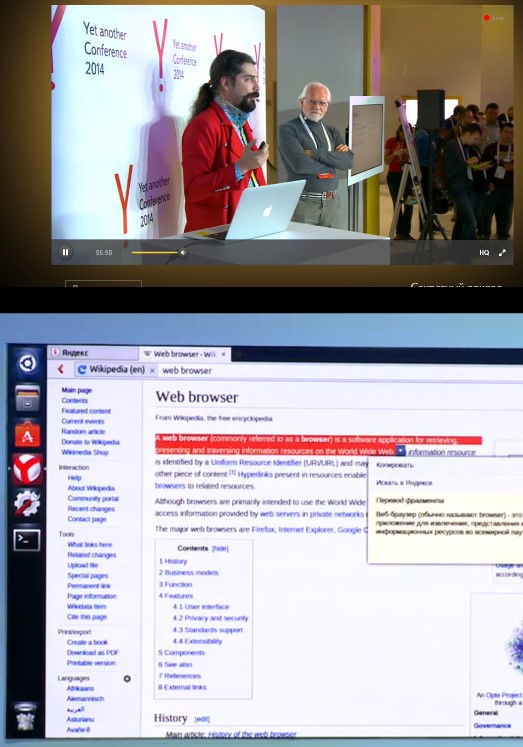Open History of the web browser article

pyautogui.click(x=252, y=734)
